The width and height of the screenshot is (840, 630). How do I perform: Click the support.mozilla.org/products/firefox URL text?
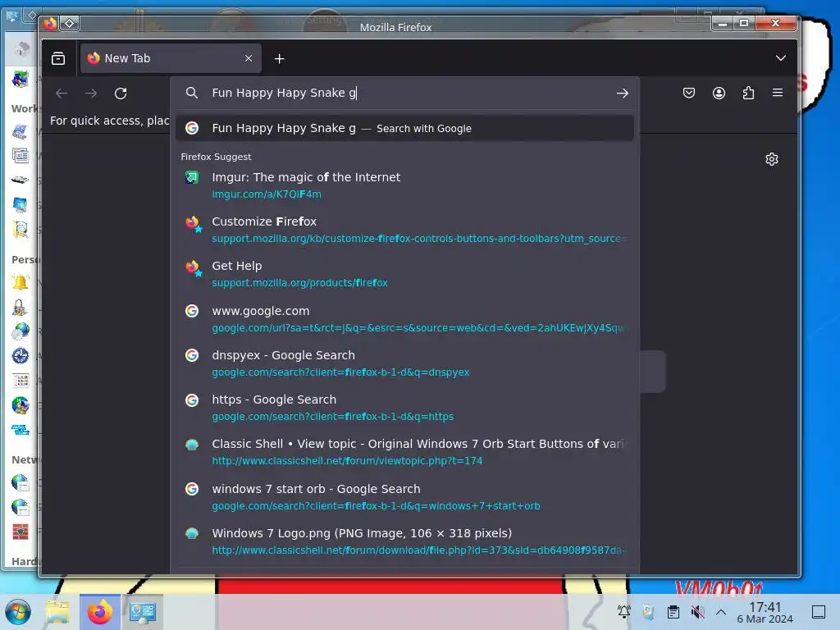299,283
